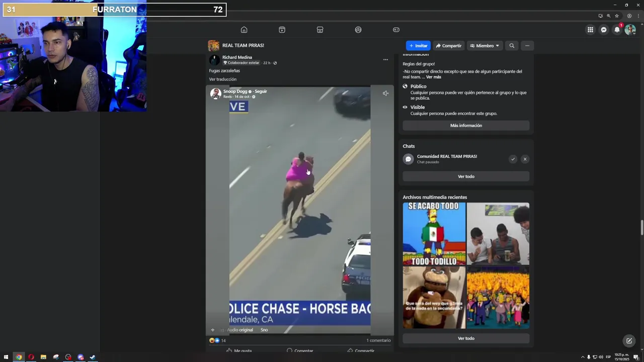View the 14 reactions count
The height and width of the screenshot is (362, 644).
tap(223, 340)
